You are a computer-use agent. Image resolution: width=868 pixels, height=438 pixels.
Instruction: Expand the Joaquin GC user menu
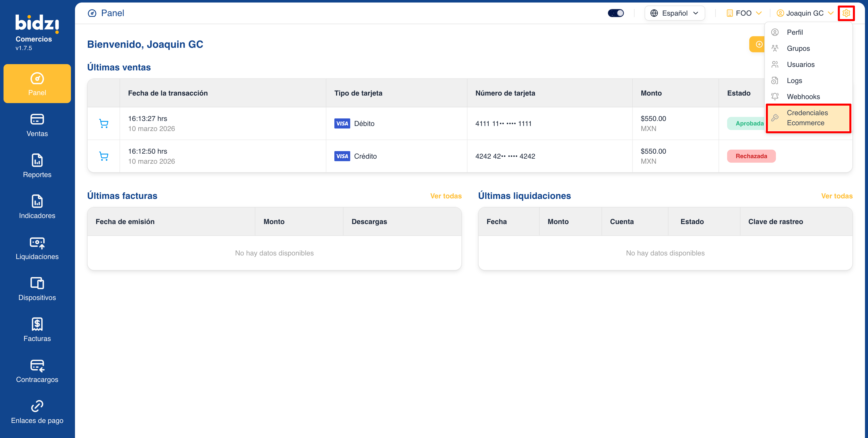pos(805,13)
